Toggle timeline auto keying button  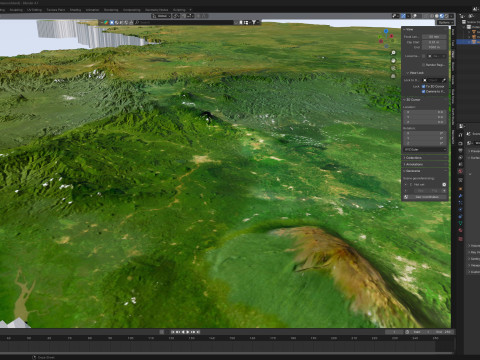[161, 332]
